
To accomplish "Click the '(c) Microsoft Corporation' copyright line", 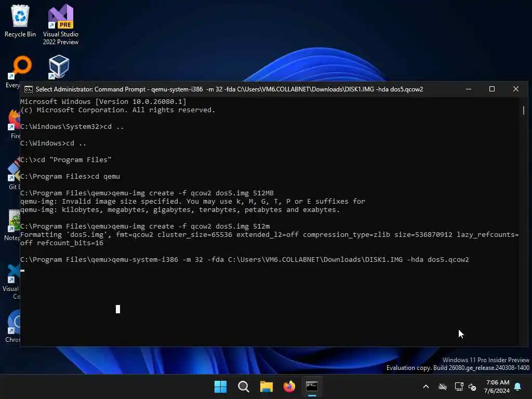I will pyautogui.click(x=117, y=110).
